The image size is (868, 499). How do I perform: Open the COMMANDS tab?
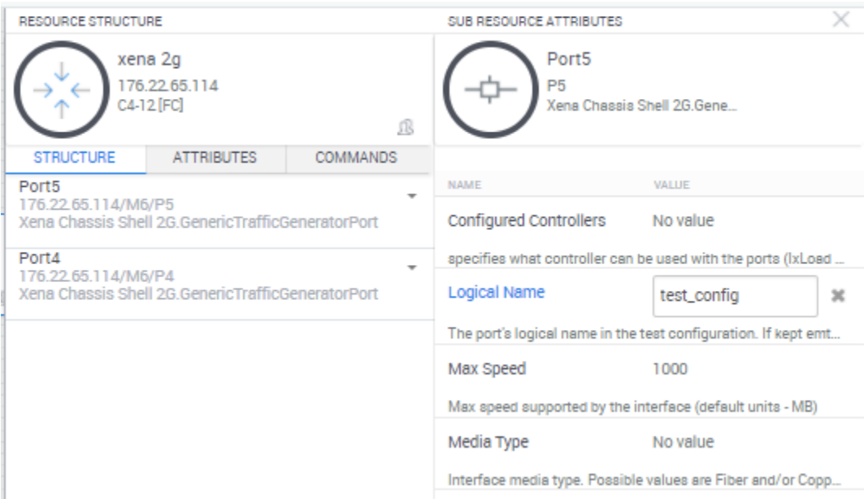click(x=356, y=158)
